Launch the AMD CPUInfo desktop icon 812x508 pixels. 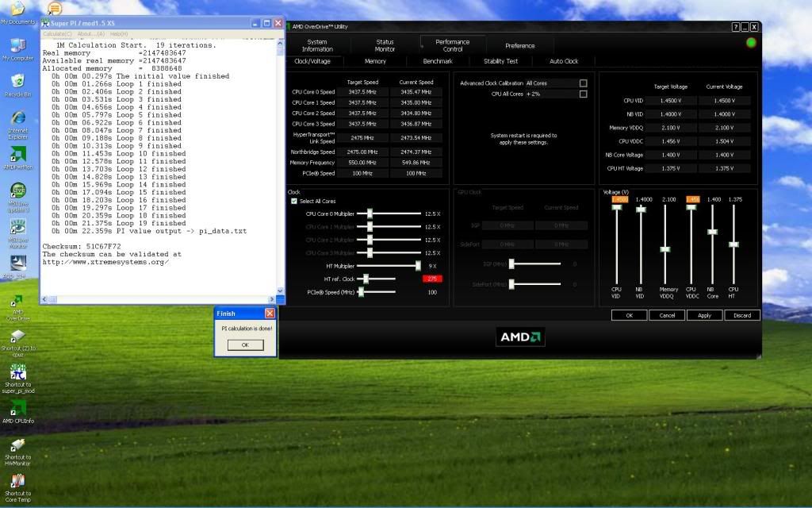point(17,408)
